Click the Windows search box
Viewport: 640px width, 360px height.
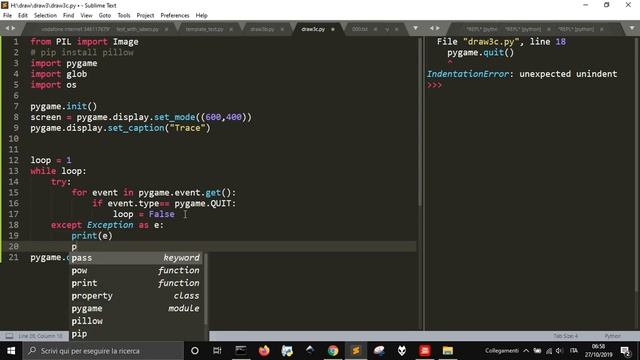point(103,351)
